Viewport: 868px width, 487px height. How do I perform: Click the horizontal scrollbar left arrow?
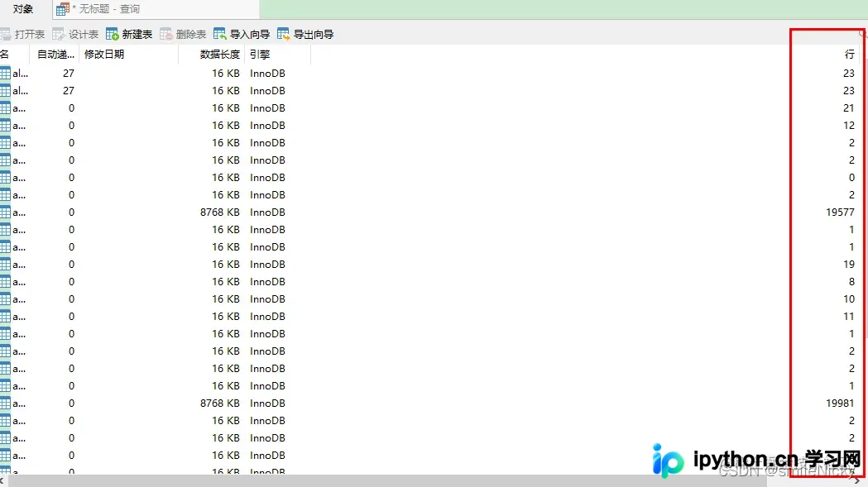point(3,481)
